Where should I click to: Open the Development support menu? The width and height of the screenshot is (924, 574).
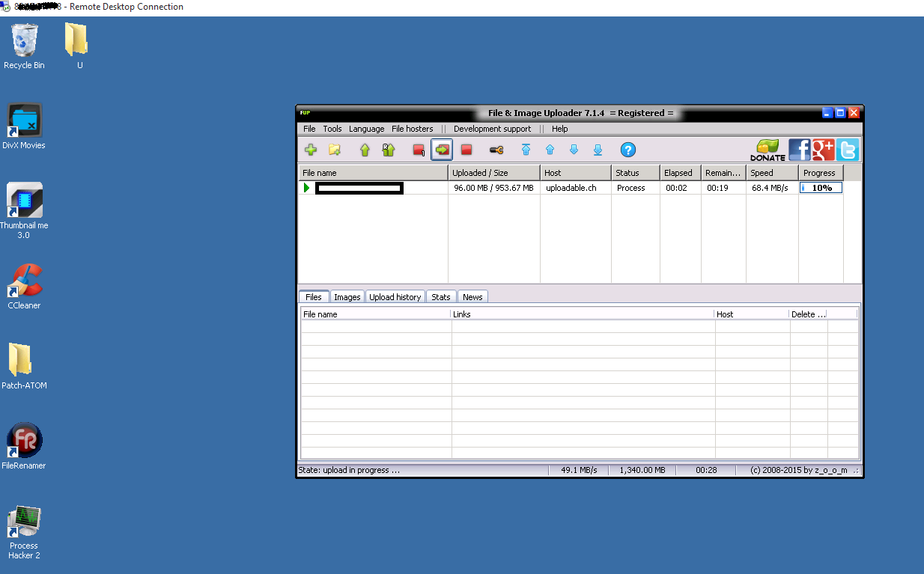pyautogui.click(x=492, y=129)
